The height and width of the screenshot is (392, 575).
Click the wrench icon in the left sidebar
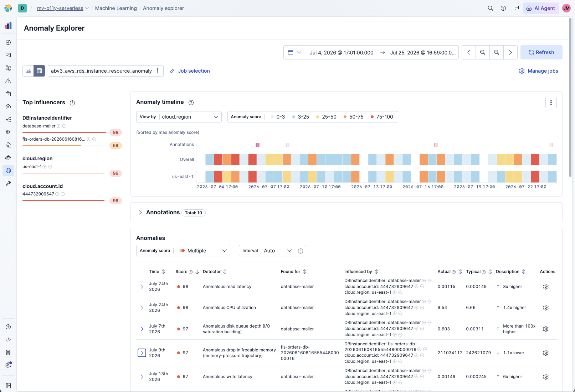click(x=8, y=183)
